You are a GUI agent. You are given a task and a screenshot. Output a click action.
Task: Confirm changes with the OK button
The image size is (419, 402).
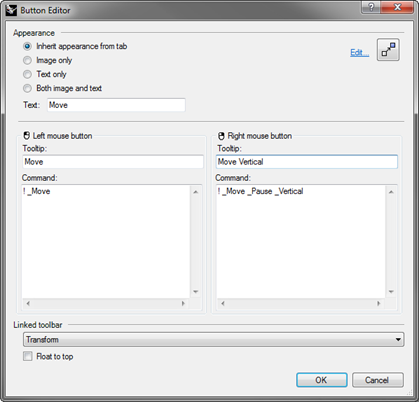(x=322, y=380)
